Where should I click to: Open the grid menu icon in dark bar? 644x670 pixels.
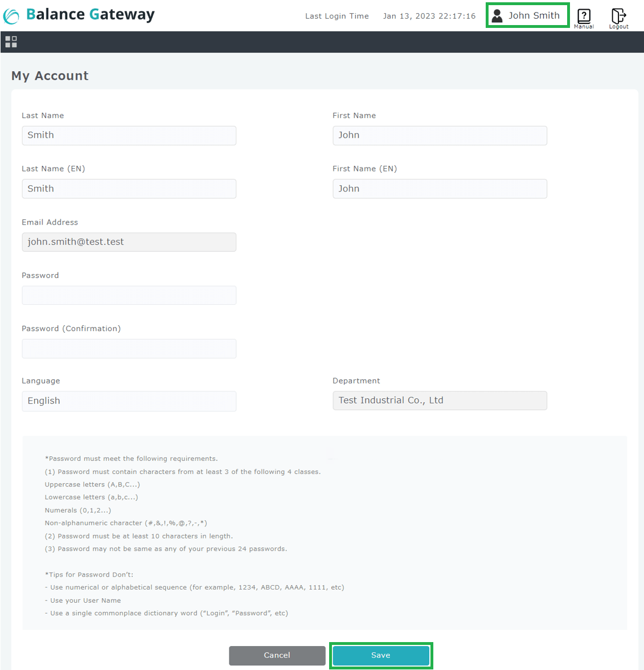tap(11, 42)
